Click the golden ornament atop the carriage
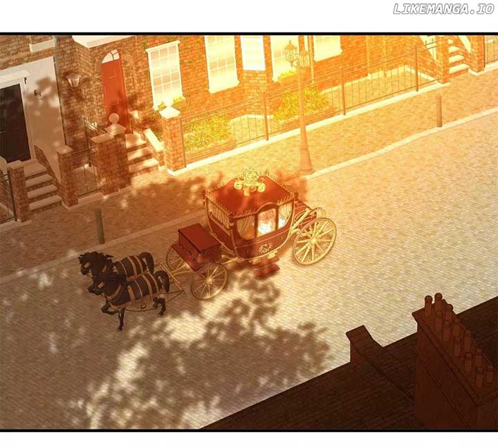The height and width of the screenshot is (448, 498). (250, 181)
